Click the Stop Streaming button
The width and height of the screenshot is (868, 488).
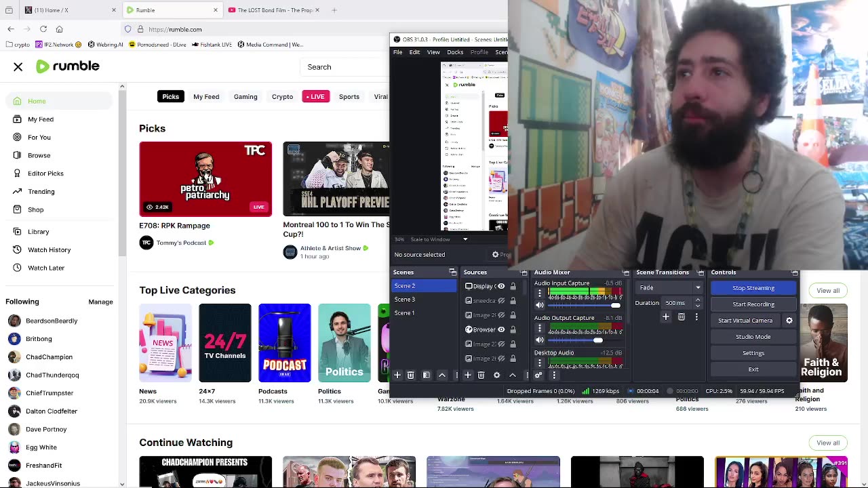pyautogui.click(x=753, y=288)
